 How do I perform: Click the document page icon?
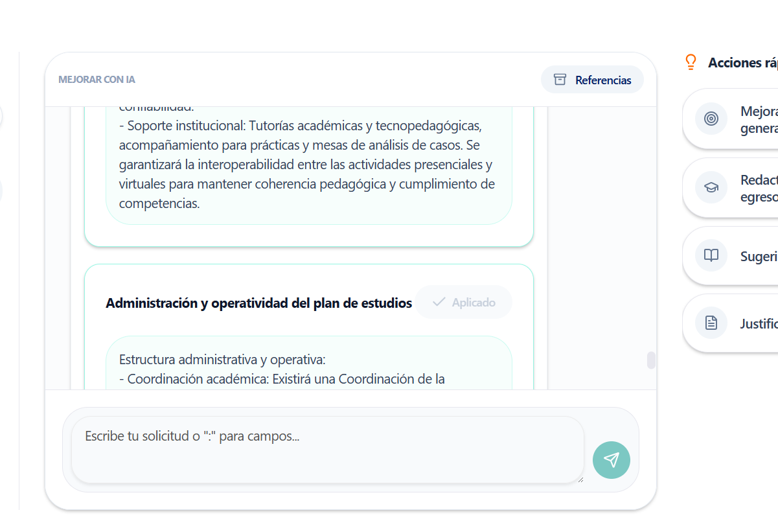pos(711,323)
